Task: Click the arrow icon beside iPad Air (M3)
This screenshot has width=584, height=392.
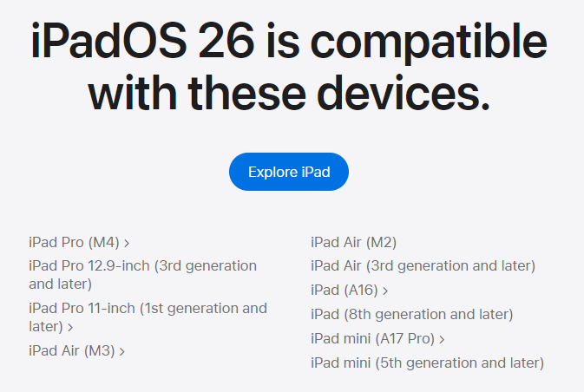Action: tap(121, 352)
